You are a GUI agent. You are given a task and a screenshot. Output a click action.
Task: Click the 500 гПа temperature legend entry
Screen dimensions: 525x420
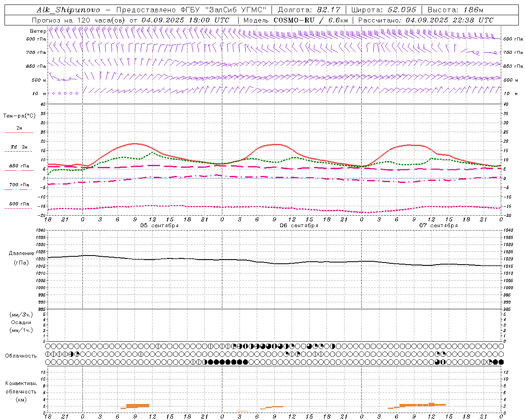(19, 204)
